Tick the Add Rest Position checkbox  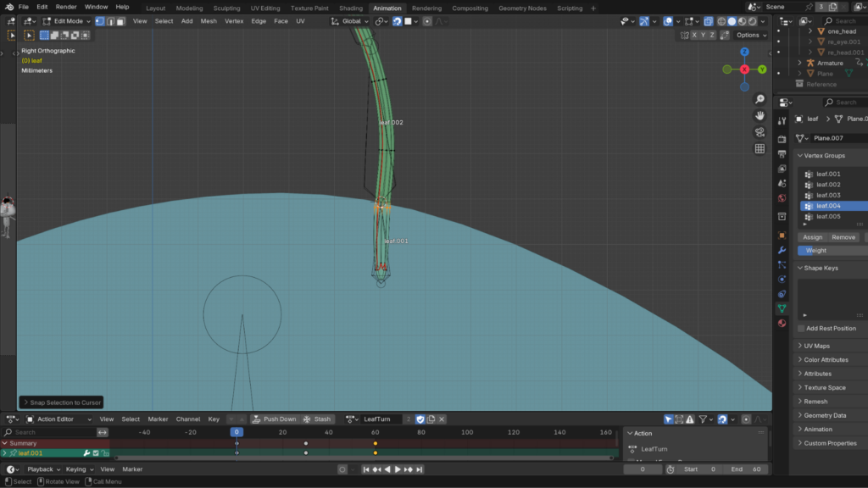click(801, 329)
